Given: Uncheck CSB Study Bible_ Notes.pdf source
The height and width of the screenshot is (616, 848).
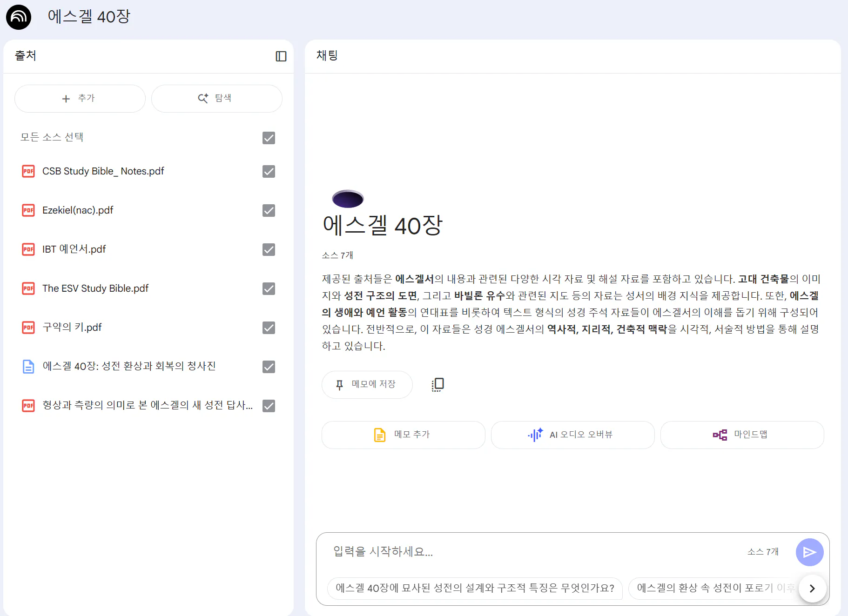Looking at the screenshot, I should (x=269, y=171).
